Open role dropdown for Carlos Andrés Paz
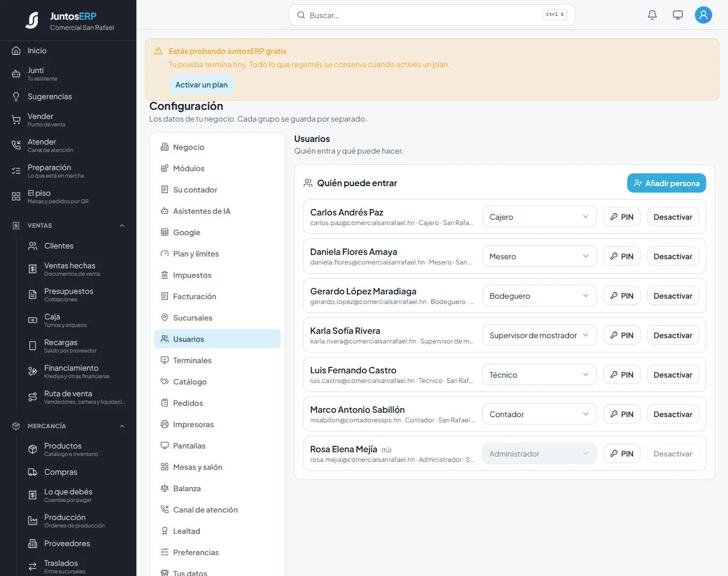Screen dimensions: 728x576 point(539,217)
